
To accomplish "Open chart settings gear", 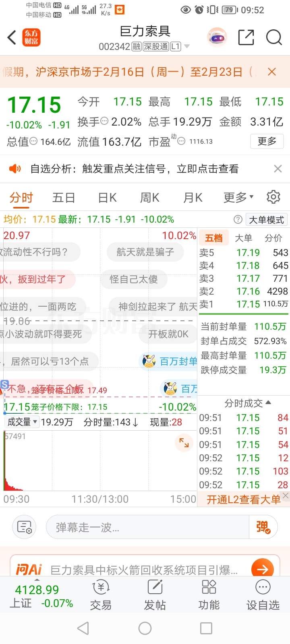I will pos(273,197).
